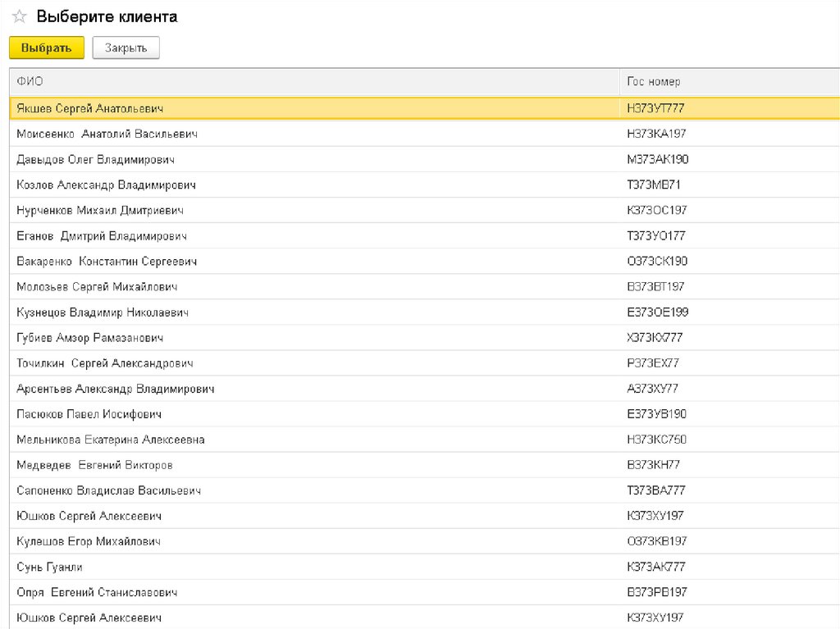Choose client Сунь Гуанли
Viewport: 840px width, 629px height.
(49, 566)
